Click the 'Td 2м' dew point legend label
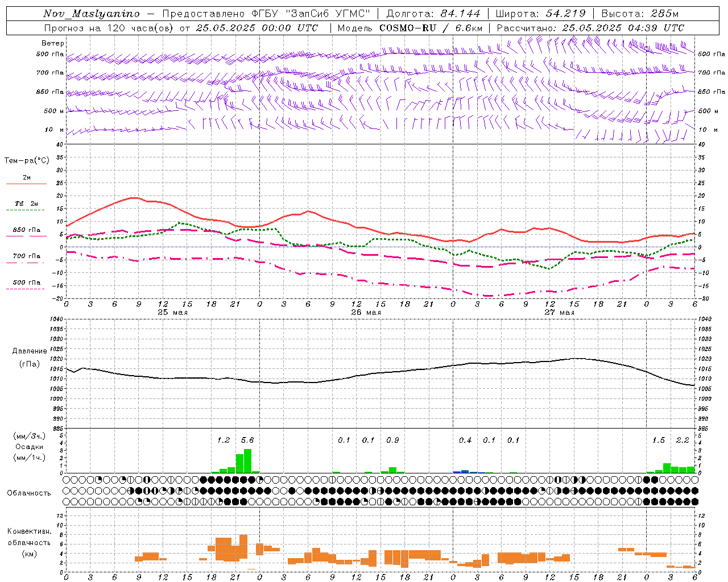Image resolution: width=728 pixels, height=582 pixels. tap(27, 203)
